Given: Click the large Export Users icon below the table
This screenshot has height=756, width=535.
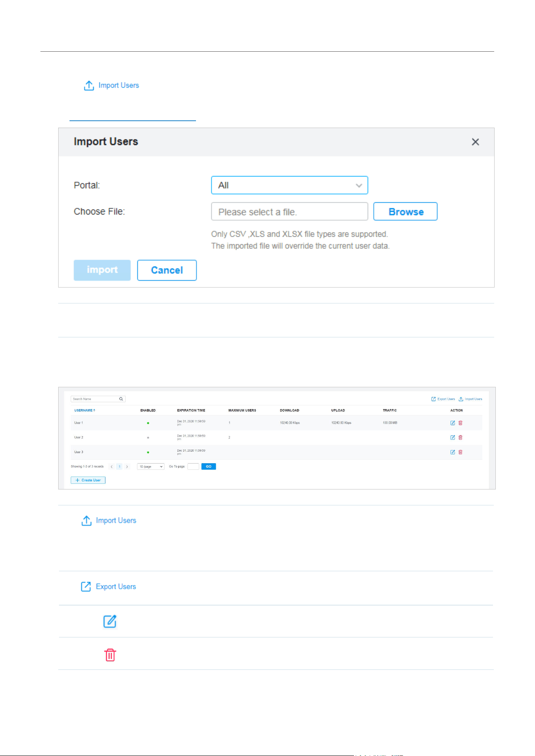Looking at the screenshot, I should click(x=86, y=586).
